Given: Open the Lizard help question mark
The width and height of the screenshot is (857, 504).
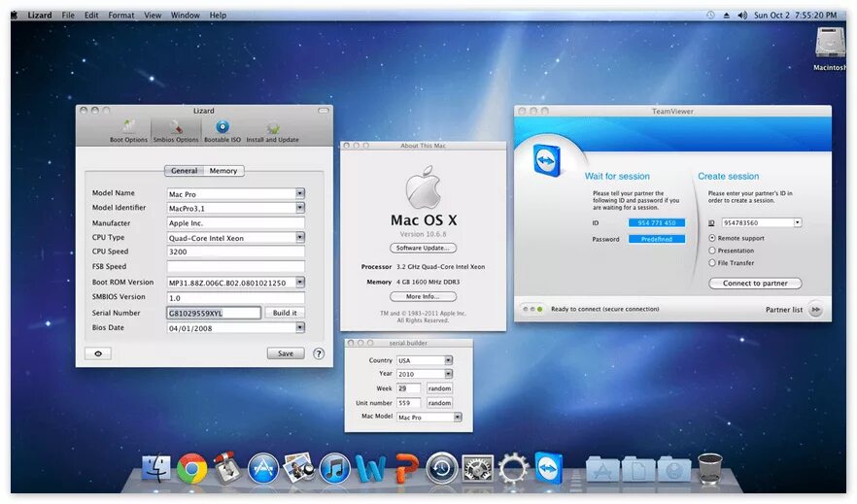Looking at the screenshot, I should 319,353.
